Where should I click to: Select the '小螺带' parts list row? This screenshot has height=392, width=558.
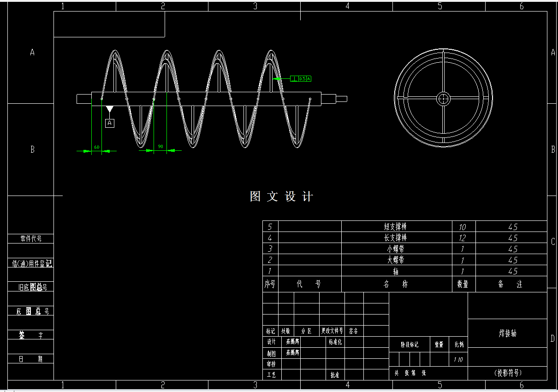[404, 249]
